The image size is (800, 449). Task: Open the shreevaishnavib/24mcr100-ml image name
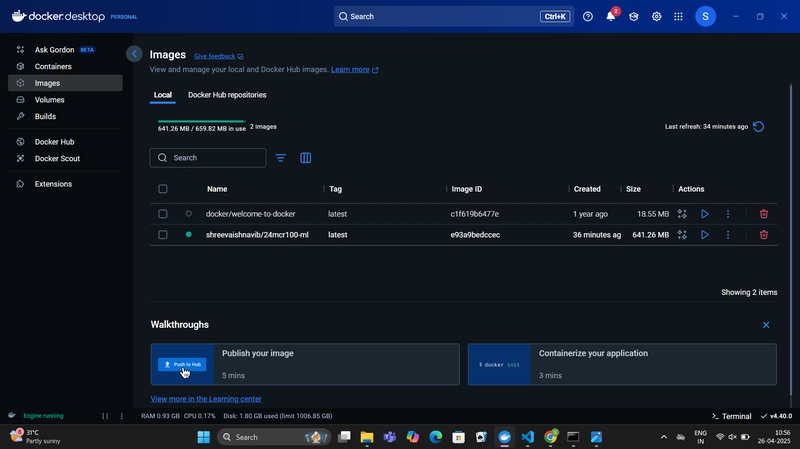[257, 235]
